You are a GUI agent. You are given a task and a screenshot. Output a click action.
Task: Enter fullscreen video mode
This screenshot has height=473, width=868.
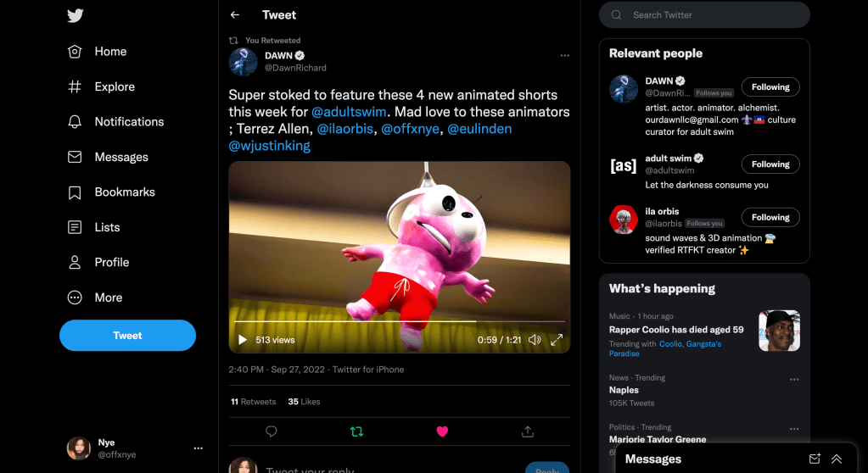pyautogui.click(x=557, y=340)
